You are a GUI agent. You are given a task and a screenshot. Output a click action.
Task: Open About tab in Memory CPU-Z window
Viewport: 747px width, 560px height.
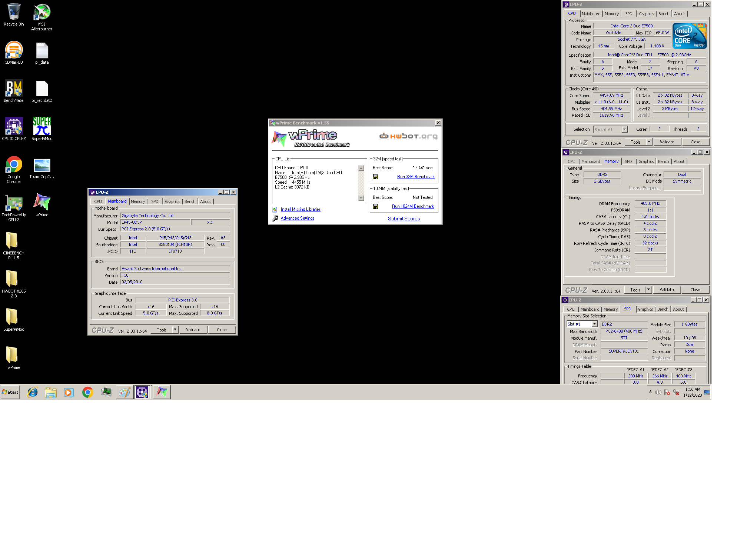pyautogui.click(x=679, y=161)
